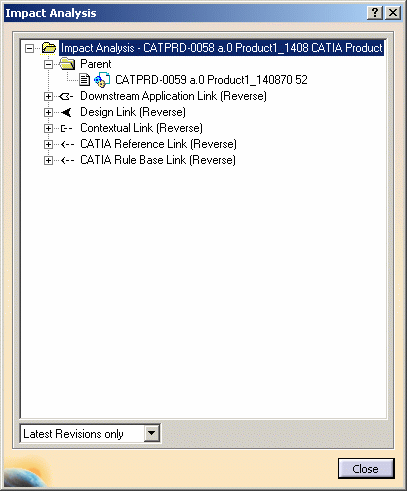Screen dimensions: 407x491
Task: Click the open folder icon at Impact Analysis root
Action: [49, 48]
